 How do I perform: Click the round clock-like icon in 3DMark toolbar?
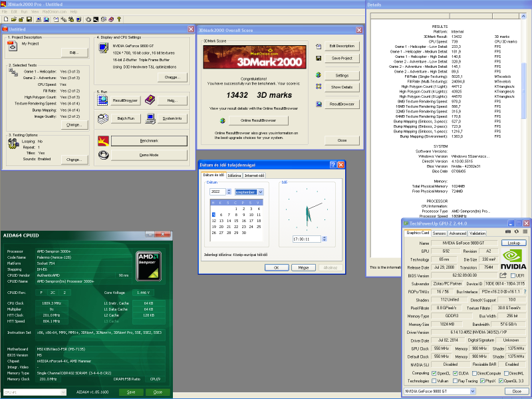tap(88, 19)
